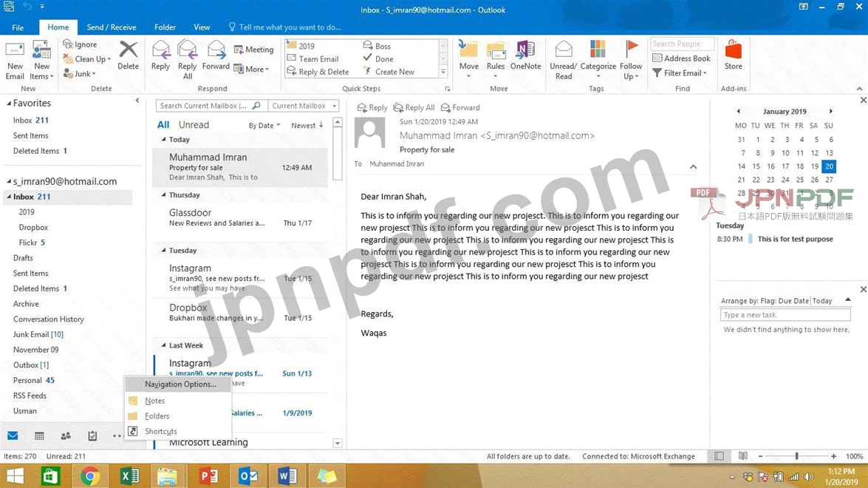Click Forward in the ribbon
This screenshot has height=488, width=868.
tap(216, 55)
